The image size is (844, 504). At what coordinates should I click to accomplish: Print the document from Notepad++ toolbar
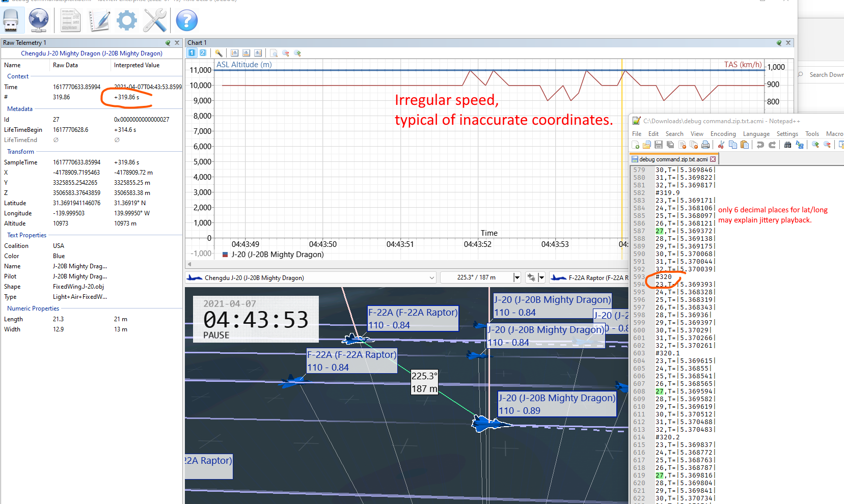click(705, 145)
